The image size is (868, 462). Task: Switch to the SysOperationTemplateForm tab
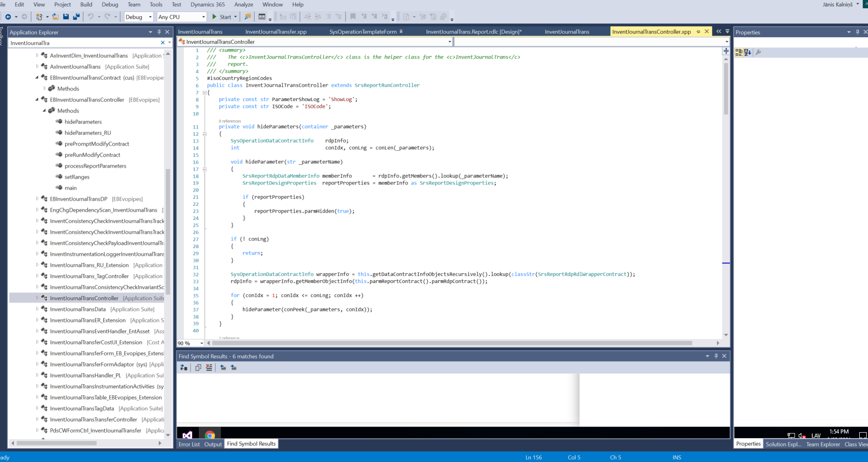pyautogui.click(x=363, y=32)
